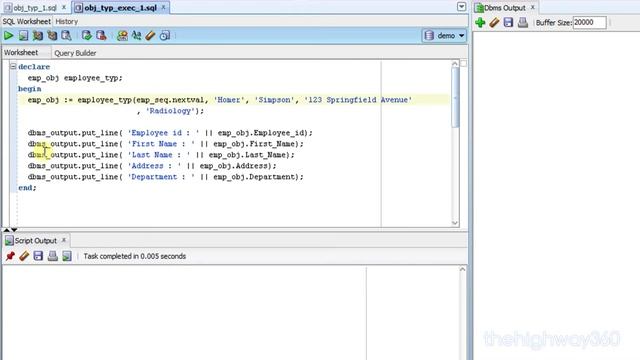Clear the Script Output with eraser
Image resolution: width=640 pixels, height=360 pixels.
tap(24, 256)
